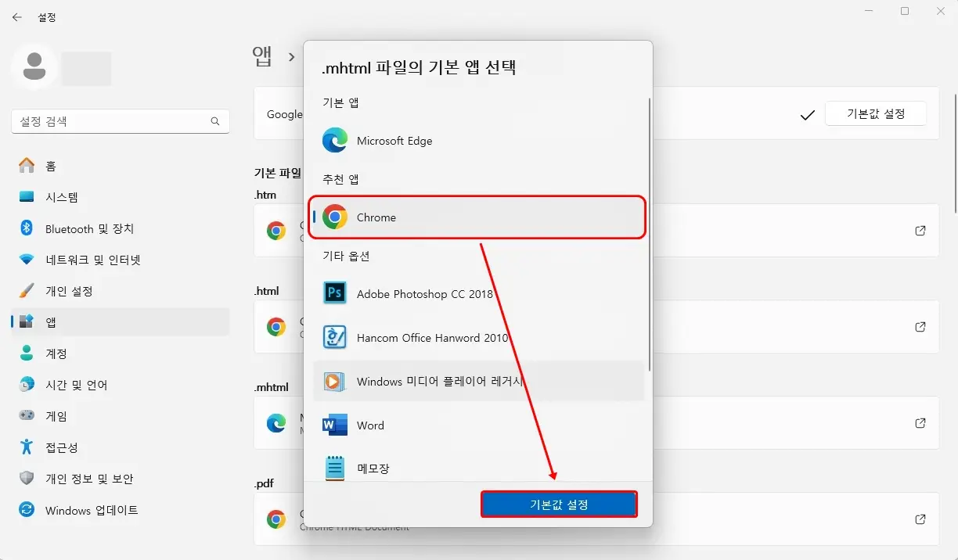Choose Windows 미디어 플레이어 레거시 icon

click(x=335, y=381)
